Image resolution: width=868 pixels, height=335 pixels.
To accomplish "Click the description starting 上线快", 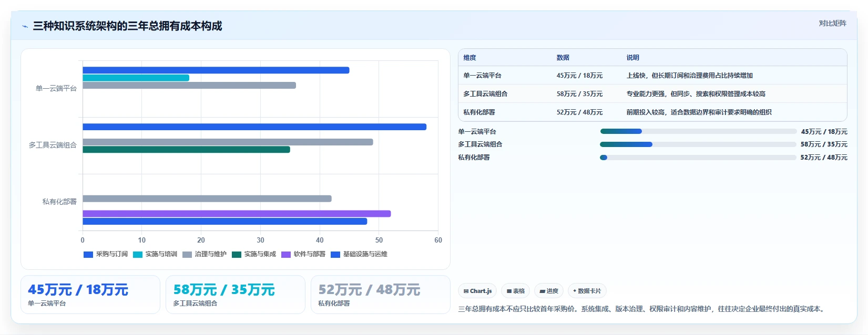I will pos(689,76).
